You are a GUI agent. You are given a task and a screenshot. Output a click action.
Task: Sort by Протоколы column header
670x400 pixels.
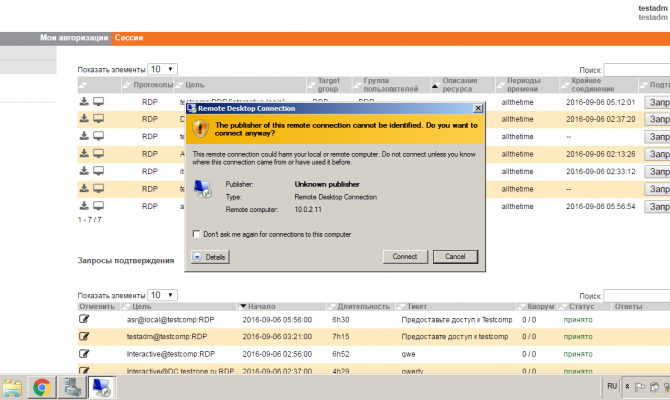(148, 85)
